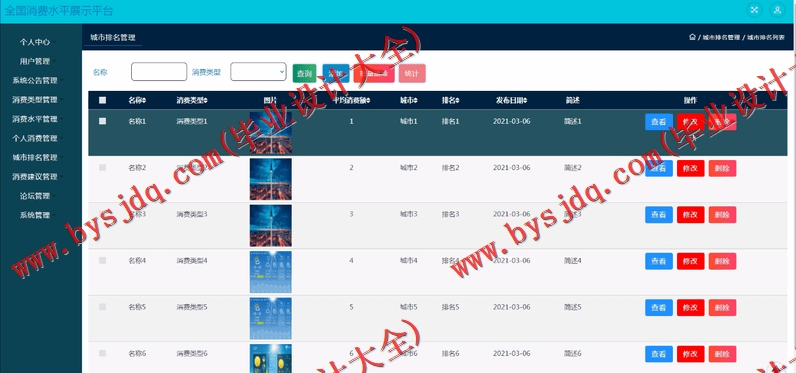Open the tower image thumbnail in row 名称3
The image size is (796, 373).
click(271, 225)
